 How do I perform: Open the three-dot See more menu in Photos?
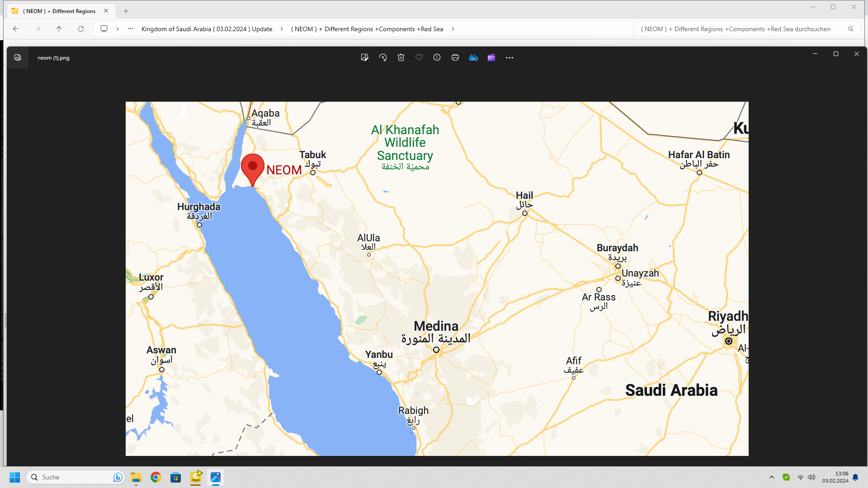509,57
